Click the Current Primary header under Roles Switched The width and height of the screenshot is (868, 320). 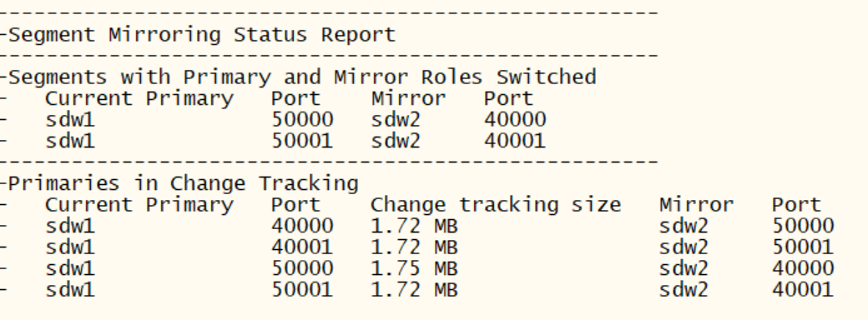click(x=139, y=99)
